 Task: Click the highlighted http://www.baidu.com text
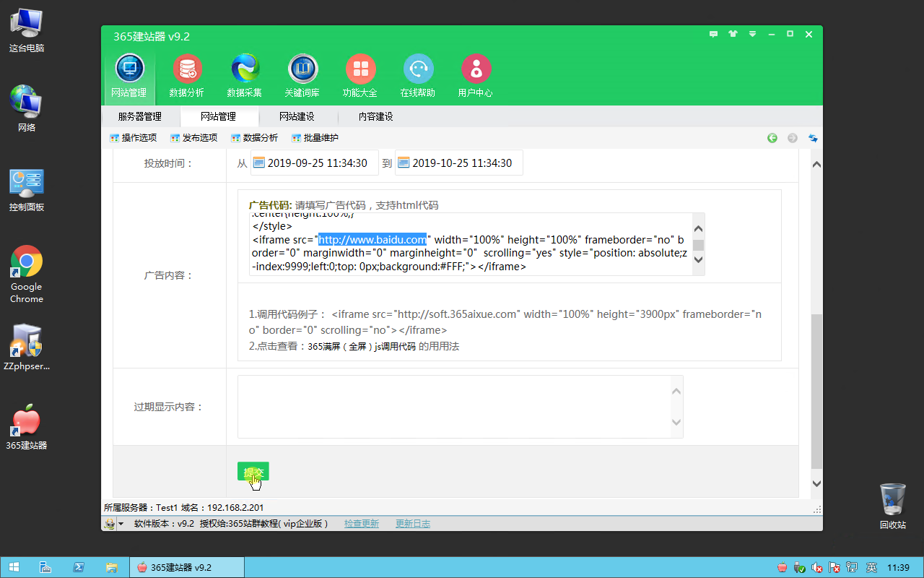[x=373, y=239]
